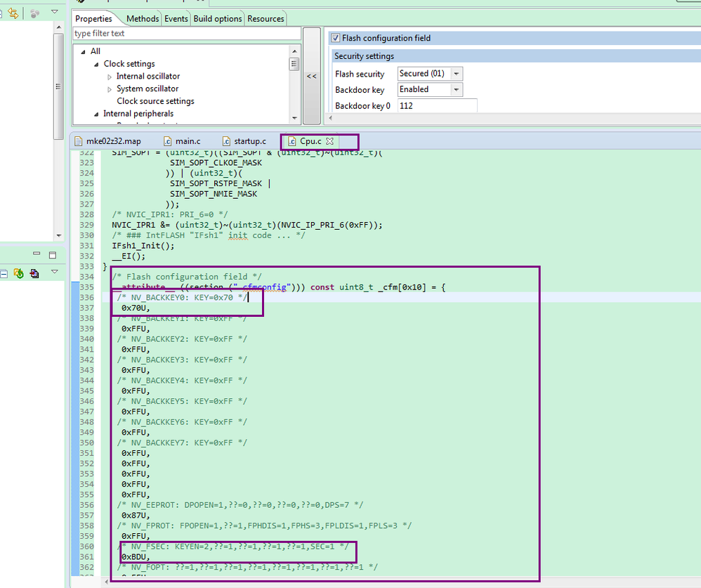Click the main.c file icon
Viewport: 701px width, 588px height.
coord(167,141)
